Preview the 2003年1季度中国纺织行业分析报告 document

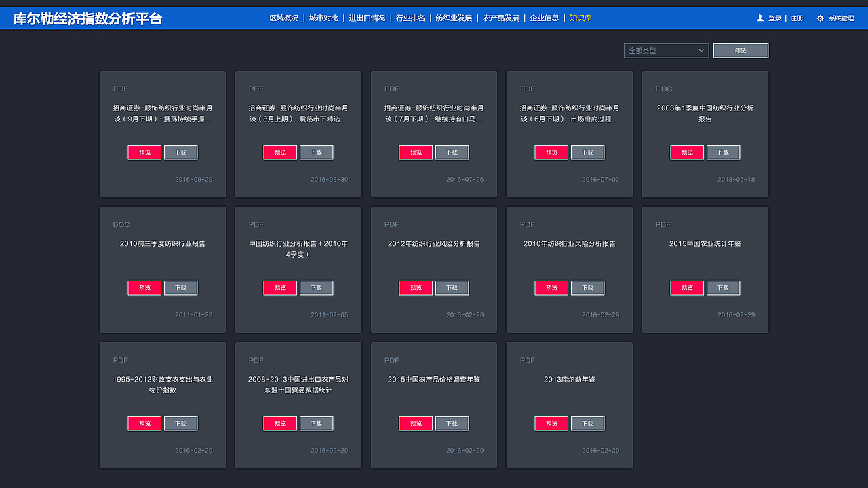pyautogui.click(x=686, y=152)
